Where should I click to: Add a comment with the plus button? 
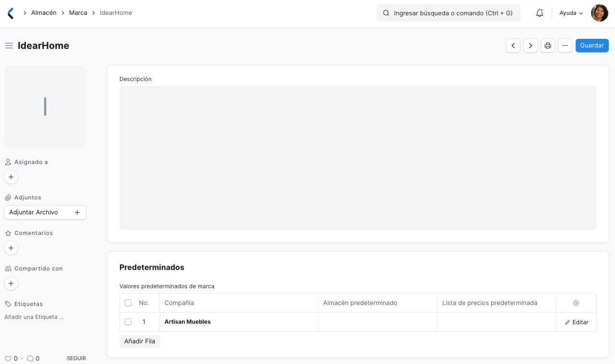click(x=11, y=248)
